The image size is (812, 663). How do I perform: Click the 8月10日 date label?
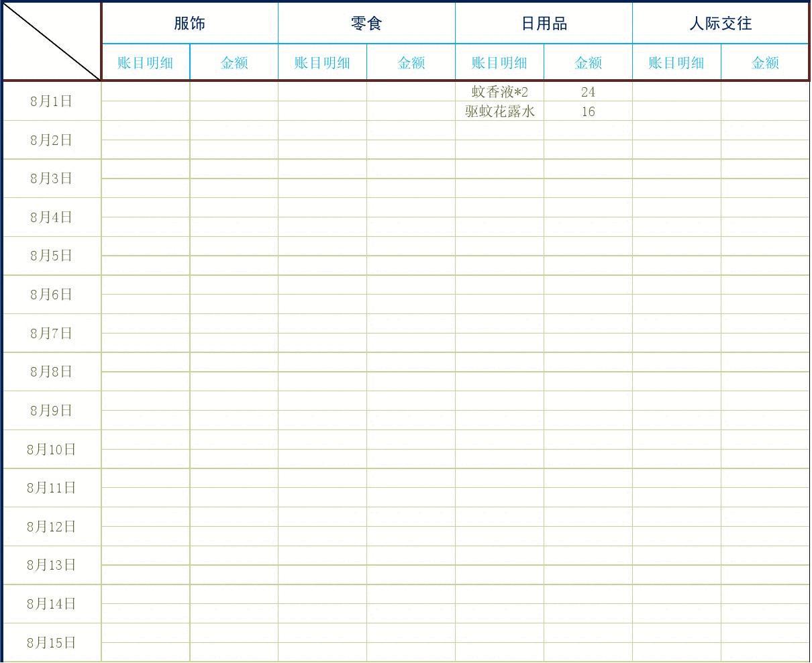click(x=52, y=450)
